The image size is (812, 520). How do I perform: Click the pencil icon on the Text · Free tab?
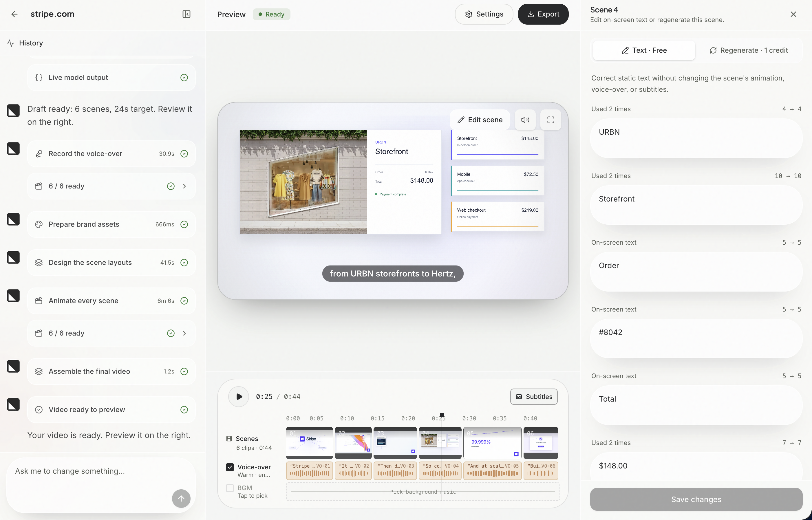pyautogui.click(x=625, y=51)
